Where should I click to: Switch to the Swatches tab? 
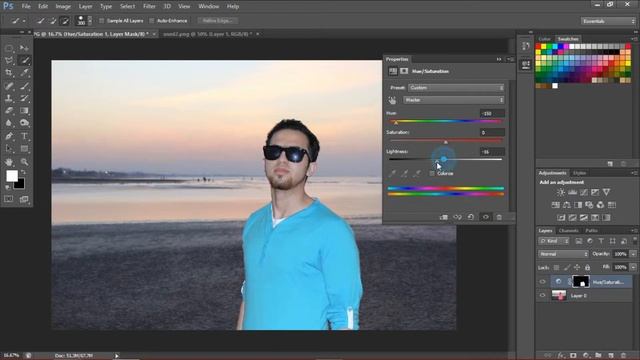coord(568,39)
